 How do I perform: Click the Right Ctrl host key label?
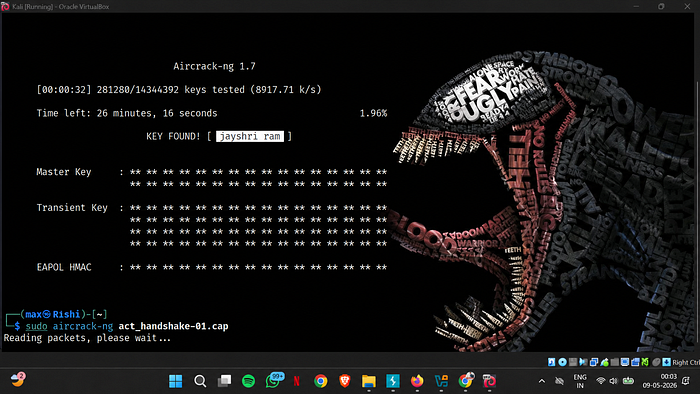pos(686,362)
